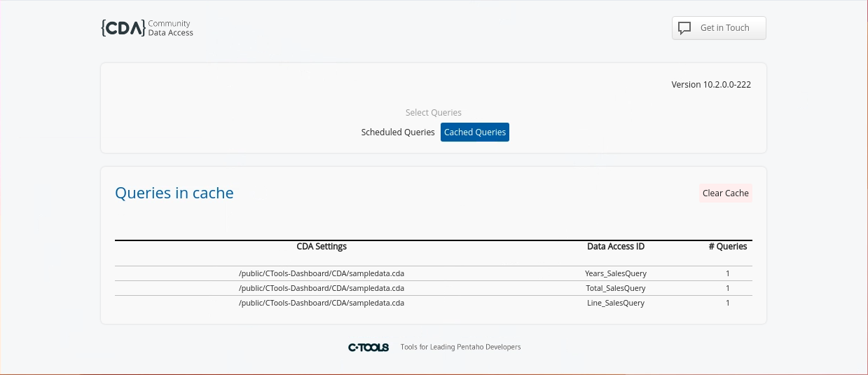Screen dimensions: 868x375
Task: Open the Line_SalesQuery data access entry
Action: click(615, 303)
